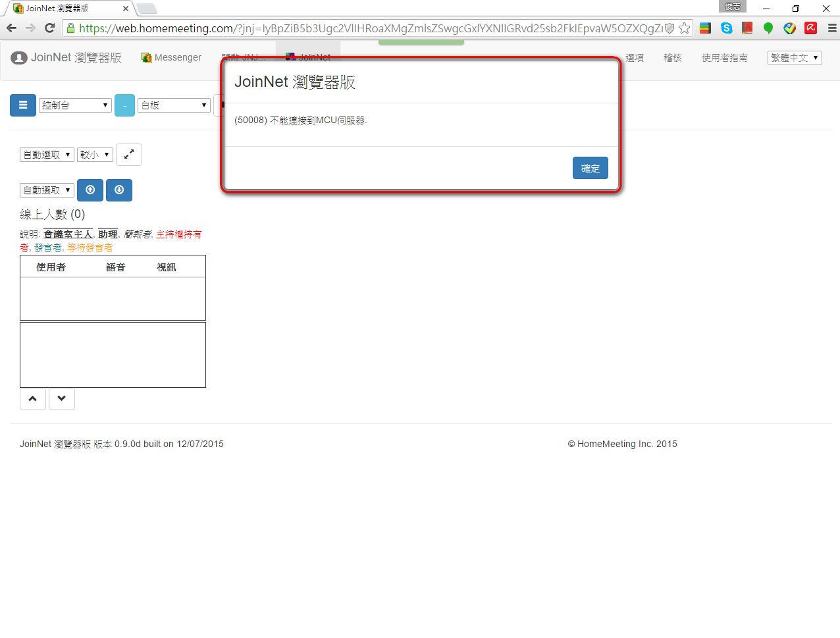The height and width of the screenshot is (638, 840).
Task: Bookmark the page with the star icon
Action: coord(685,28)
